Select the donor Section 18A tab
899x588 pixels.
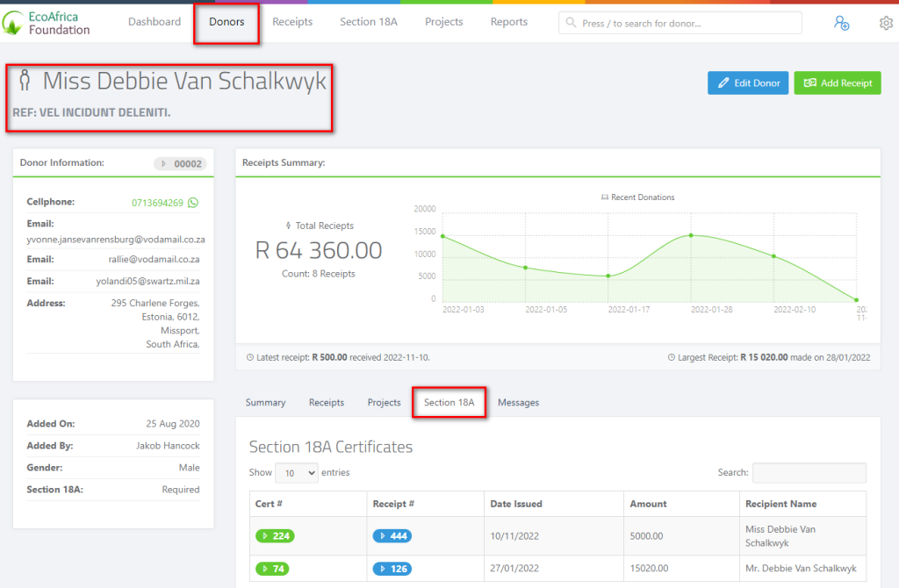click(449, 402)
